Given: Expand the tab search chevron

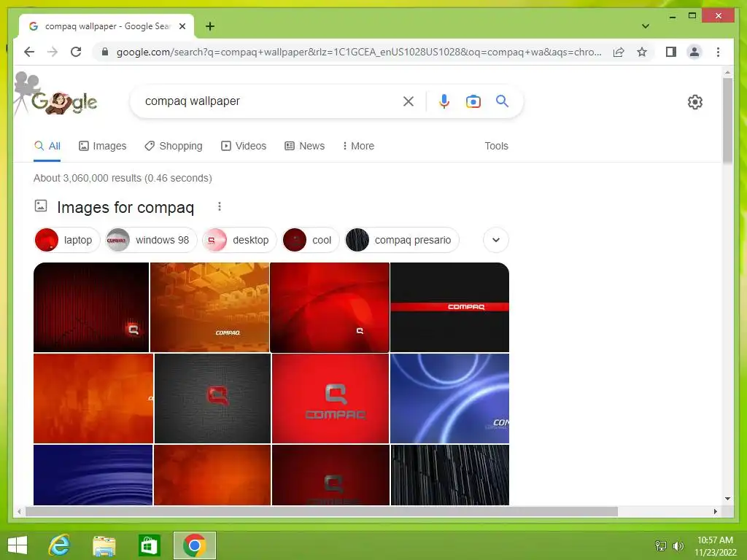Looking at the screenshot, I should [646, 26].
